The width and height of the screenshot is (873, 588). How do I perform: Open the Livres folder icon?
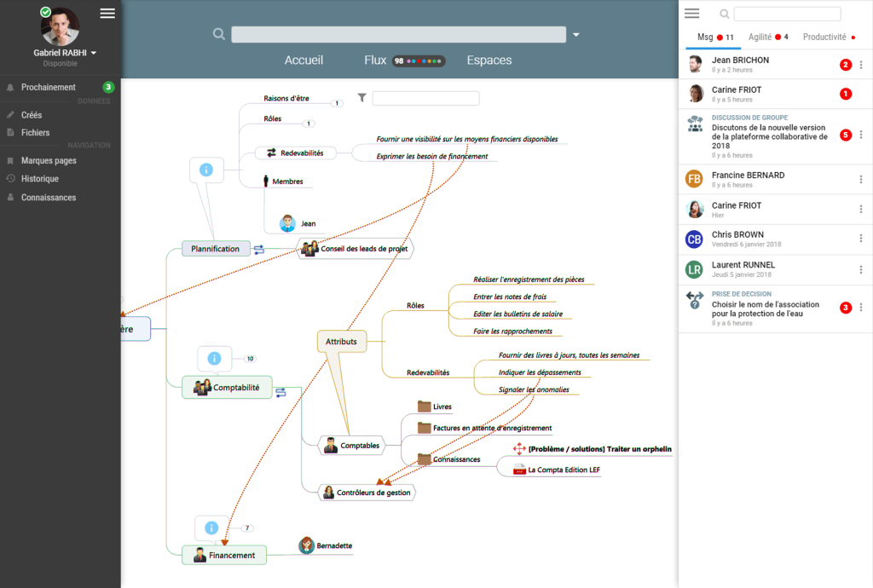[424, 406]
